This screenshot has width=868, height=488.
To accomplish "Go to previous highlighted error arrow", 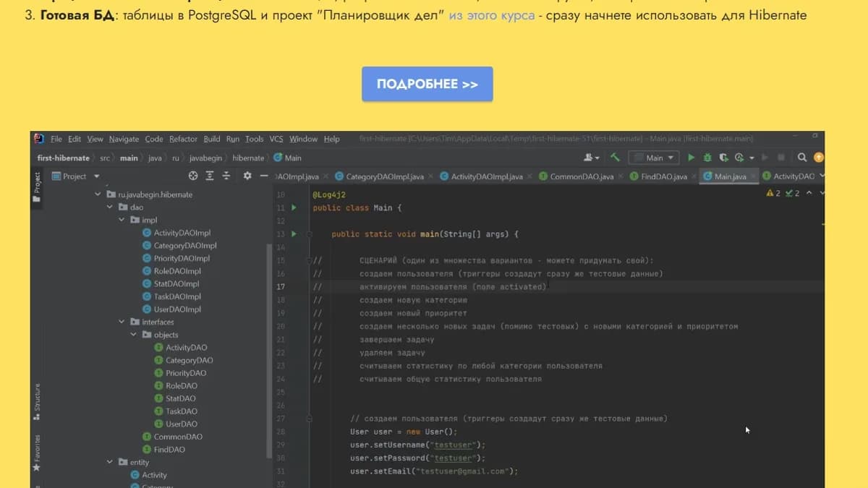I will [x=809, y=193].
